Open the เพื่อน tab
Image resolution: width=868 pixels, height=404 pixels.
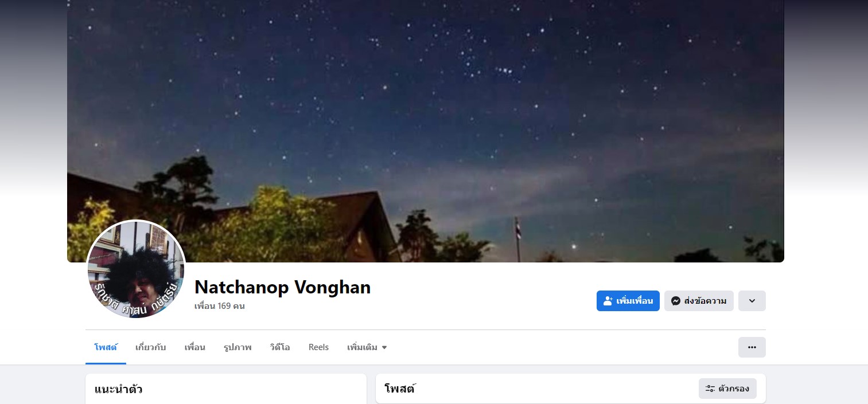pyautogui.click(x=195, y=347)
